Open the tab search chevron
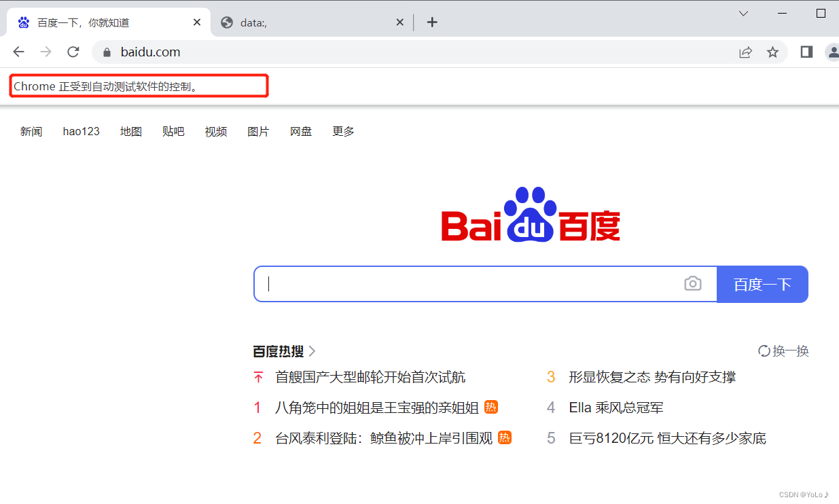The height and width of the screenshot is (504, 839). coord(744,14)
